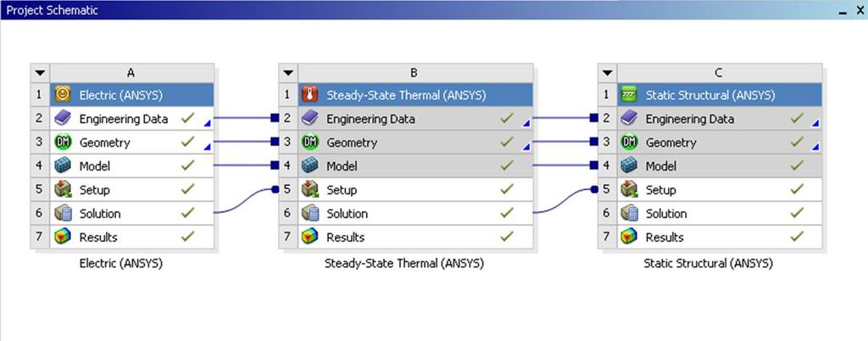The image size is (868, 341).
Task: Click blue triangle on B Geometry cell
Action: pyautogui.click(x=526, y=148)
